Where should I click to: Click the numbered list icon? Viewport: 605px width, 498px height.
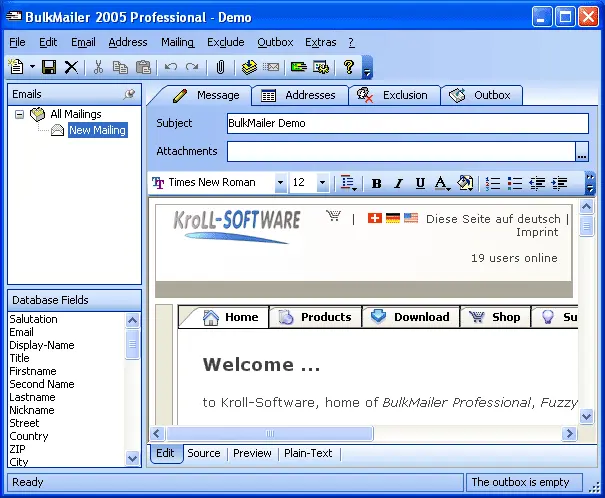(493, 183)
